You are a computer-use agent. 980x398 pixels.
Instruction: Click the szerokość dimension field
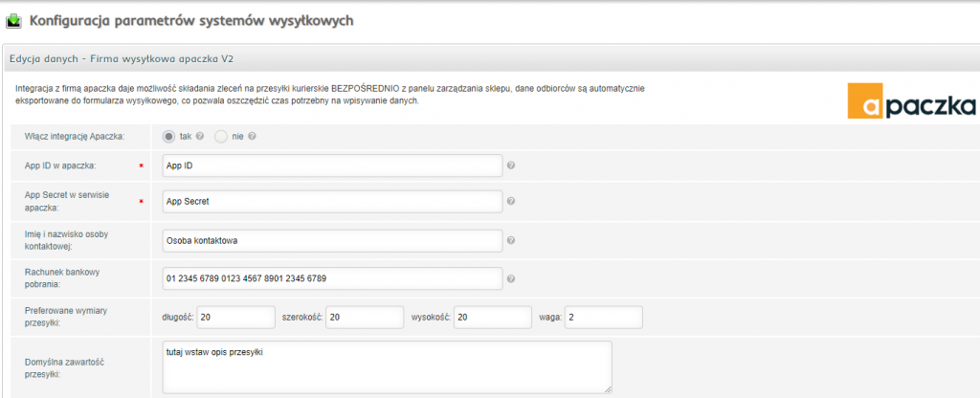(364, 317)
